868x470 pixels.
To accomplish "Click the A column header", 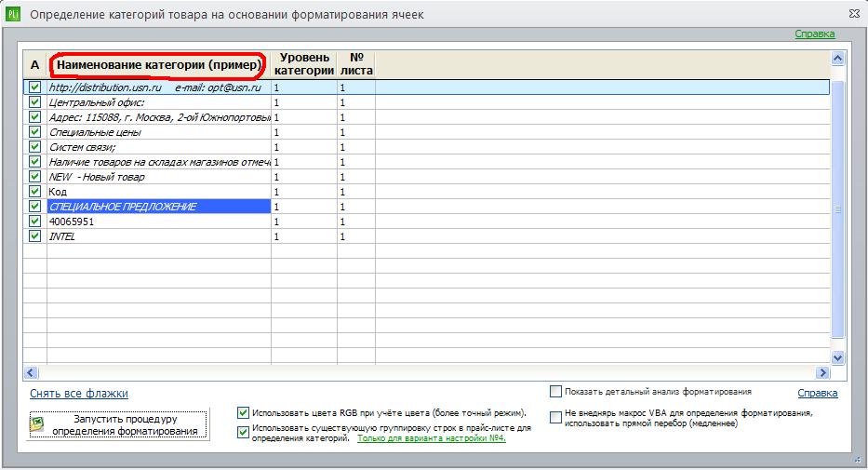I will coord(34,65).
